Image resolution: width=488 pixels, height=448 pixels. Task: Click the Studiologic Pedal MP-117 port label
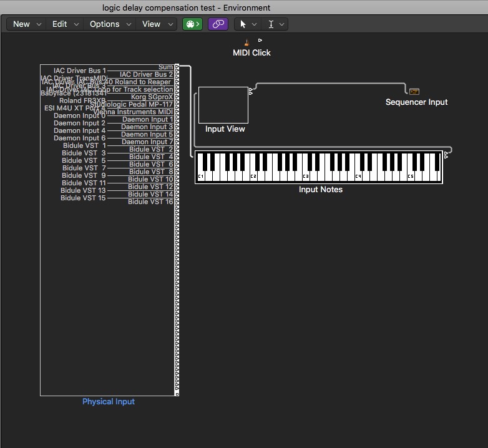[x=131, y=104]
